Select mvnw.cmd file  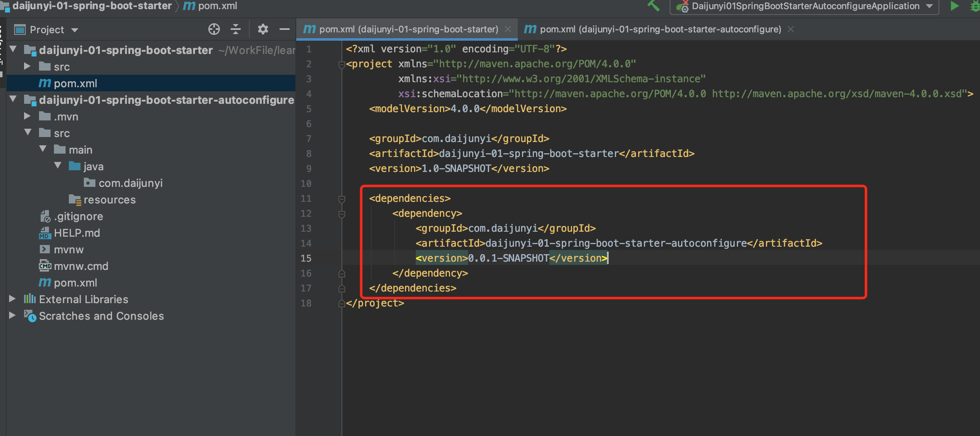pyautogui.click(x=81, y=266)
